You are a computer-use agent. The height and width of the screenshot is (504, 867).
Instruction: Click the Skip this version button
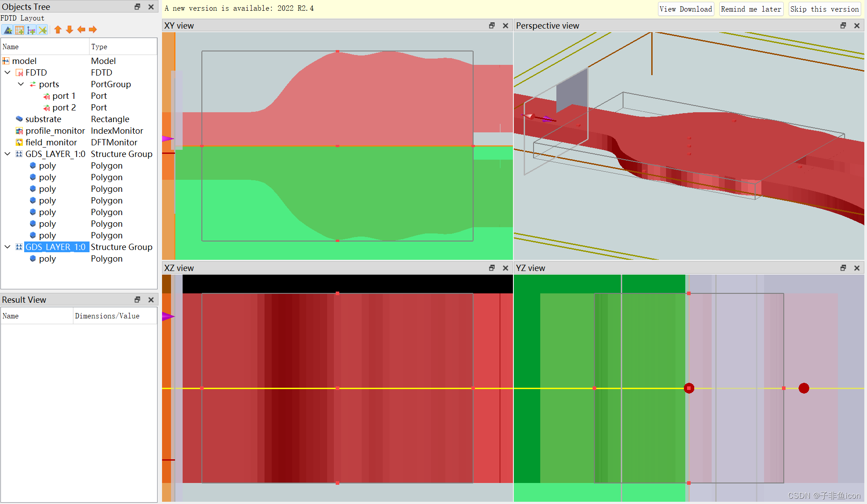(x=824, y=9)
